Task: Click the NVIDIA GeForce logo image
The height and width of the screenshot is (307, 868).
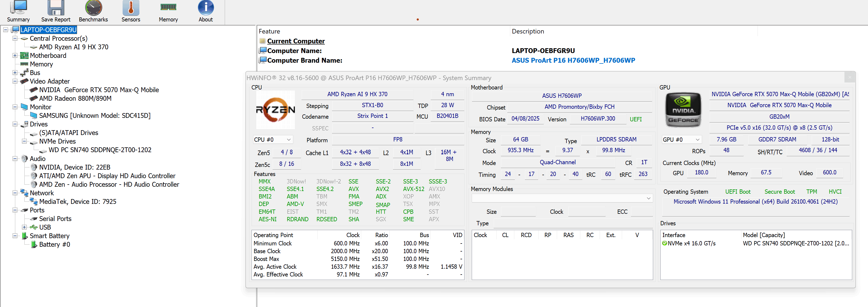Action: (683, 110)
